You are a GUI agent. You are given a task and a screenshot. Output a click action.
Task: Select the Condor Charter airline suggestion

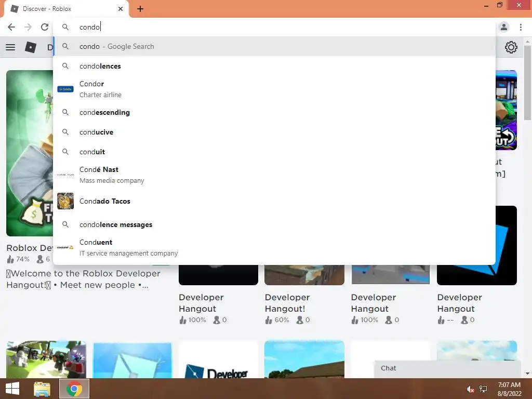(274, 89)
